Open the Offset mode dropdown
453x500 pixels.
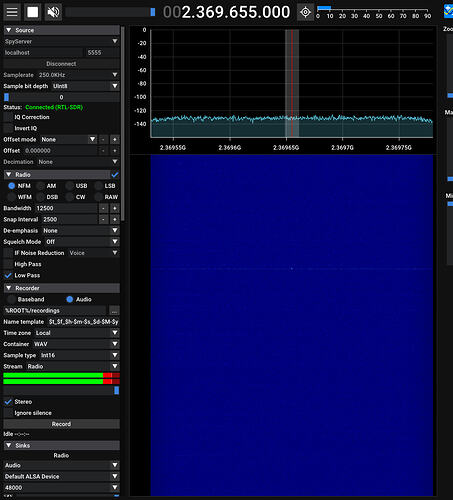[68, 139]
